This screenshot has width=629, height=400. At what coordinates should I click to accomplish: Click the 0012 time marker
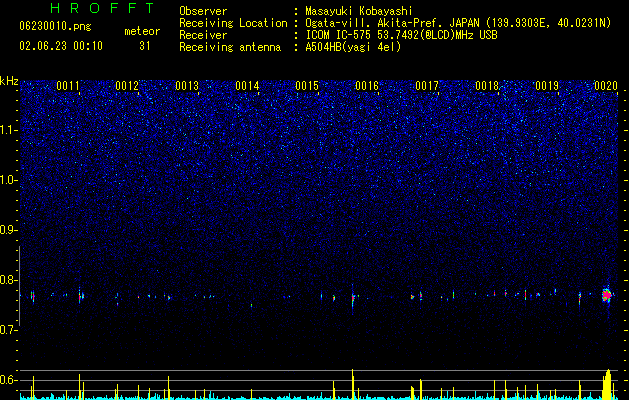[x=127, y=86]
